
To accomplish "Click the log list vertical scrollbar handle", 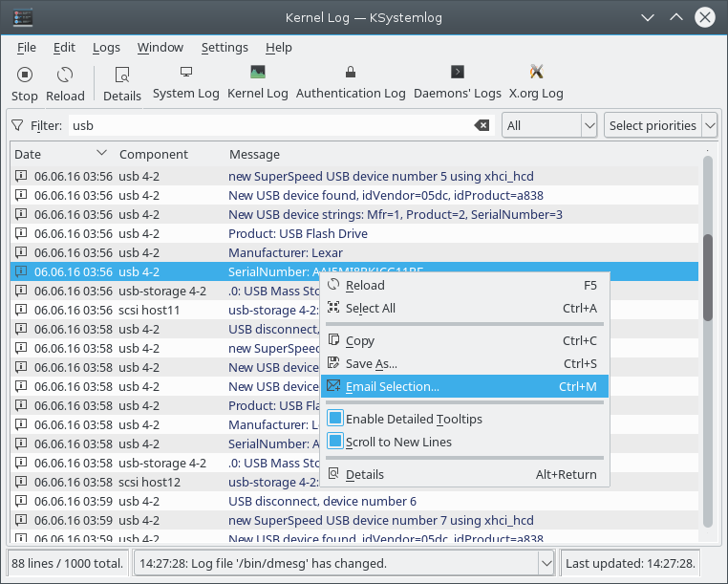I will pyautogui.click(x=708, y=278).
